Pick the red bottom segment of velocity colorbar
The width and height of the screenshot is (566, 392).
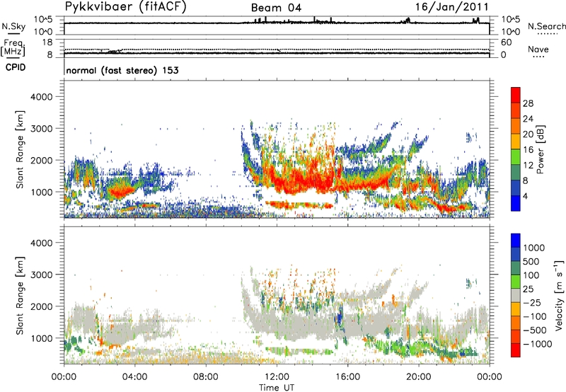516,350
